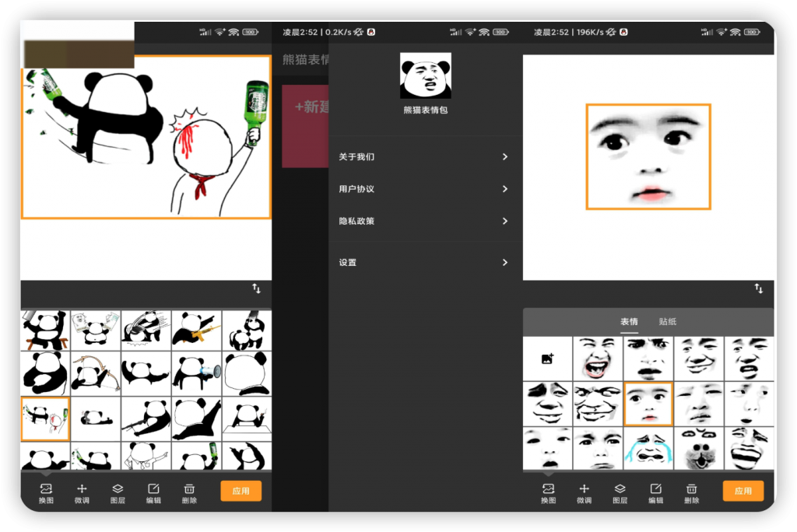The height and width of the screenshot is (532, 797).
Task: Tap muted-bell icon in the face editor status bar
Action: point(612,32)
